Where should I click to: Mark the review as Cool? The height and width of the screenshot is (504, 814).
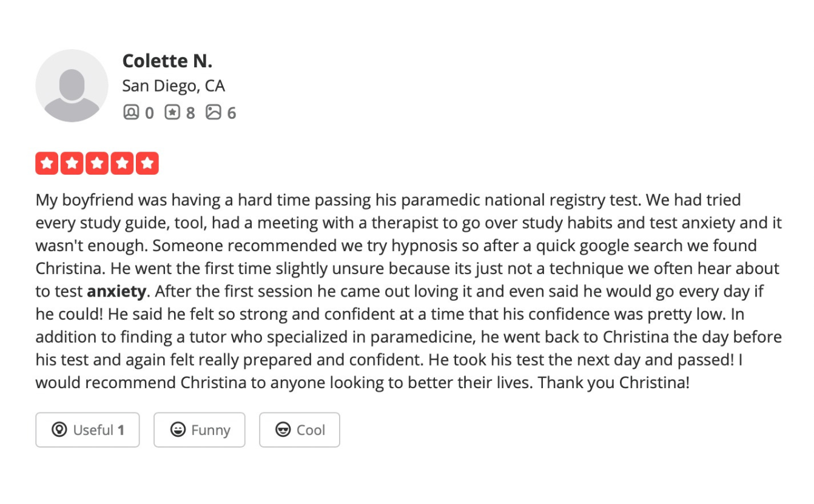point(299,429)
